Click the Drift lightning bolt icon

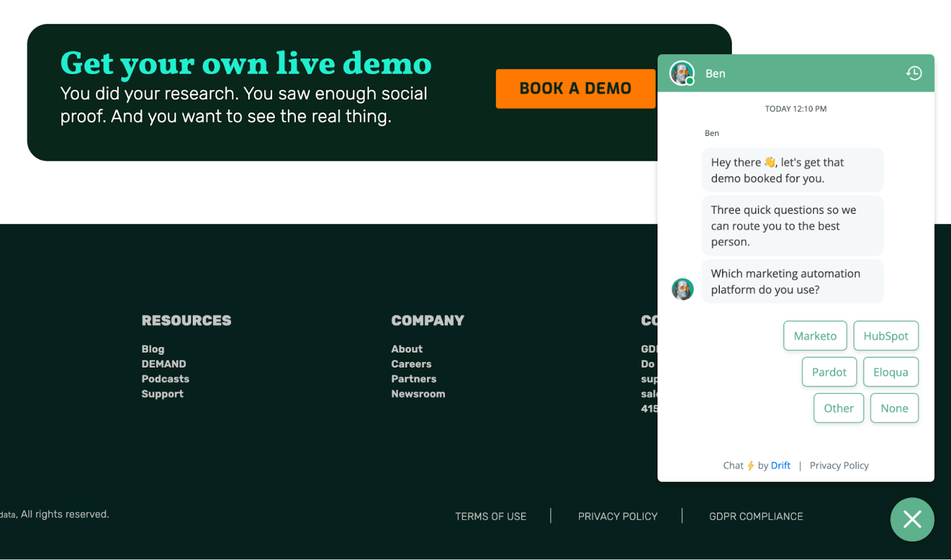click(x=750, y=466)
